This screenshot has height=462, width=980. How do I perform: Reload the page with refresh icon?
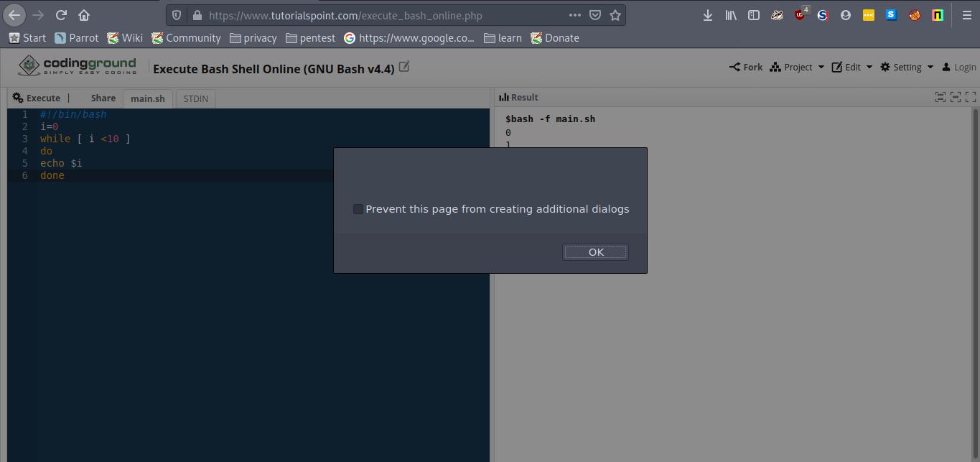[x=61, y=14]
